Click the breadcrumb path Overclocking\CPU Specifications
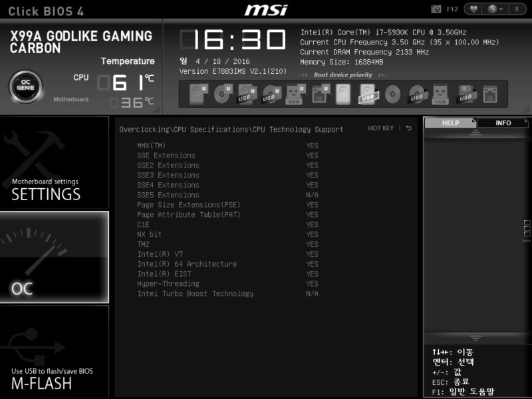The width and height of the screenshot is (532, 399). click(231, 129)
